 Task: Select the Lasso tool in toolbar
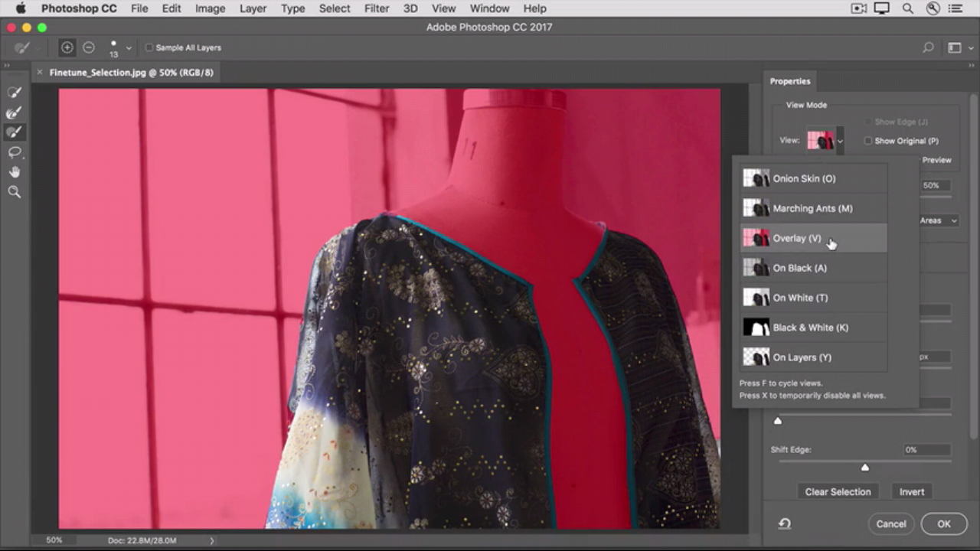point(14,152)
